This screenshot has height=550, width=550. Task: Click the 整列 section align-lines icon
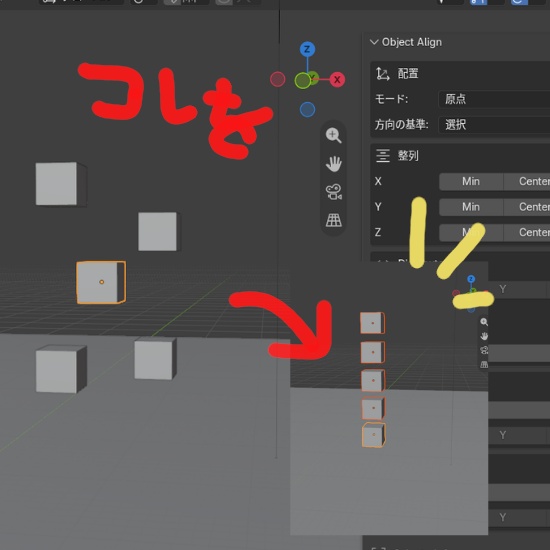pyautogui.click(x=383, y=156)
